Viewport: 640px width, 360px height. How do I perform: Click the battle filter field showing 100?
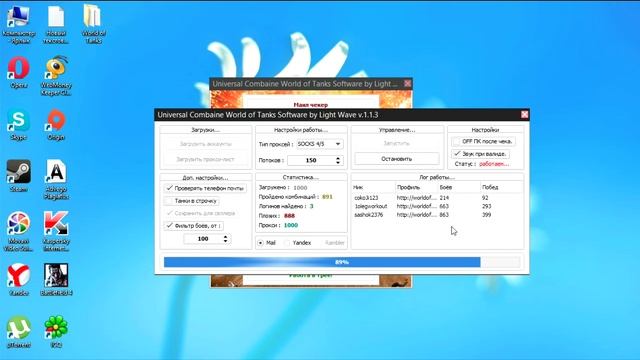coord(203,238)
